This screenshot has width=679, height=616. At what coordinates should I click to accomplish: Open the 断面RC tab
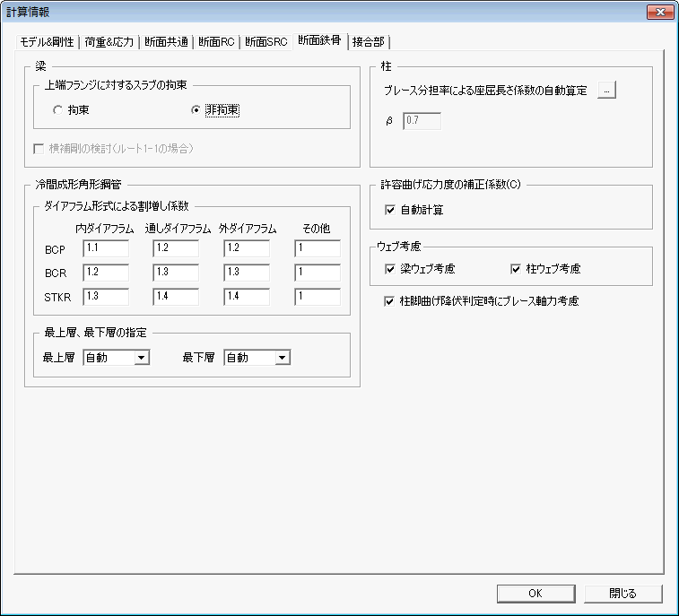pos(216,42)
